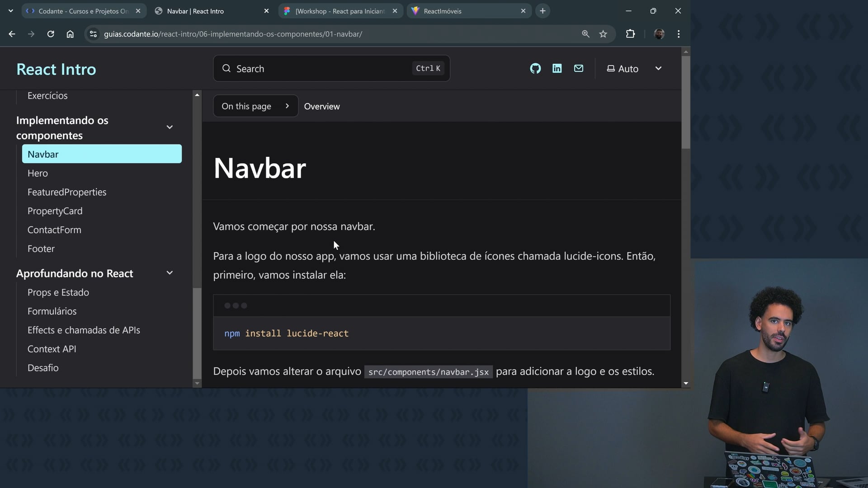Image resolution: width=868 pixels, height=488 pixels.
Task: Click the browser home button
Action: (x=70, y=34)
